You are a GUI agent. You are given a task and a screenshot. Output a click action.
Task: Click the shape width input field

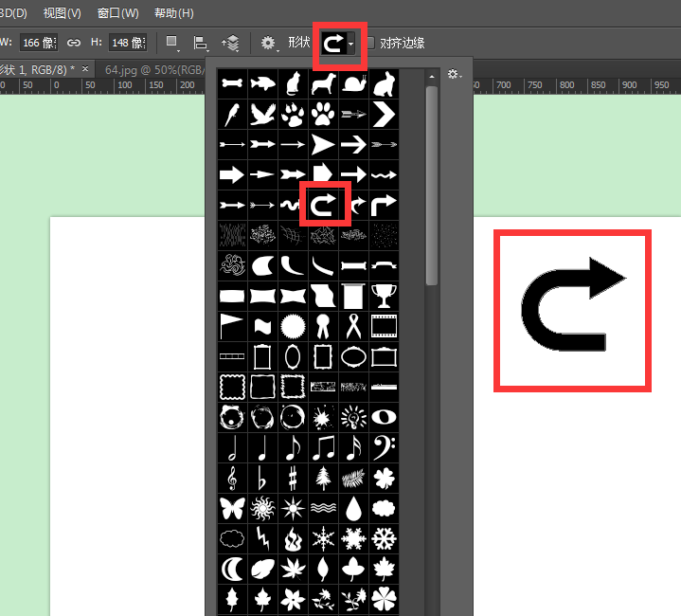[x=39, y=43]
